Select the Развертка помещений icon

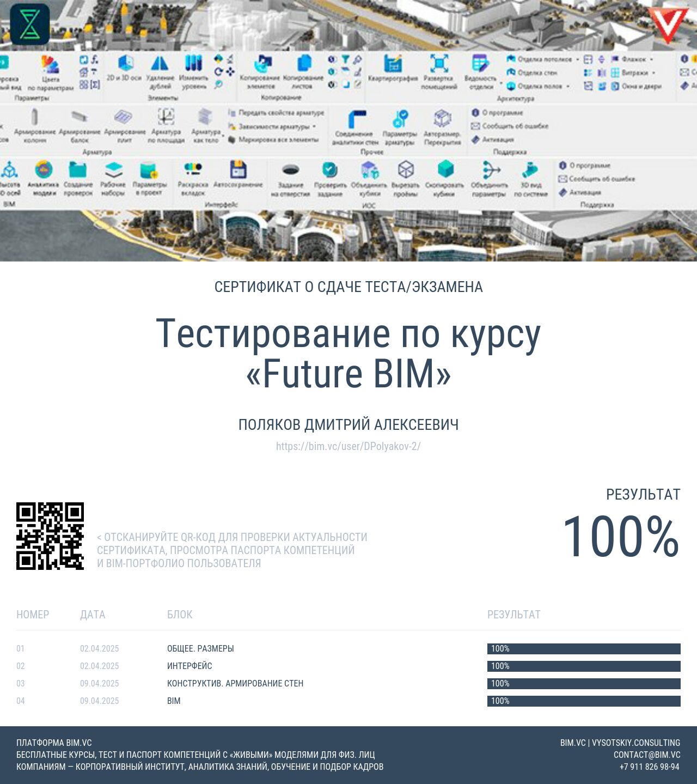pos(439,63)
